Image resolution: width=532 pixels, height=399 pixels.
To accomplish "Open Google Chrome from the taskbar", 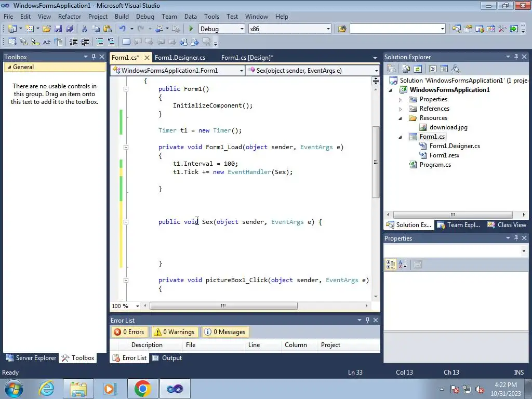I will (142, 389).
